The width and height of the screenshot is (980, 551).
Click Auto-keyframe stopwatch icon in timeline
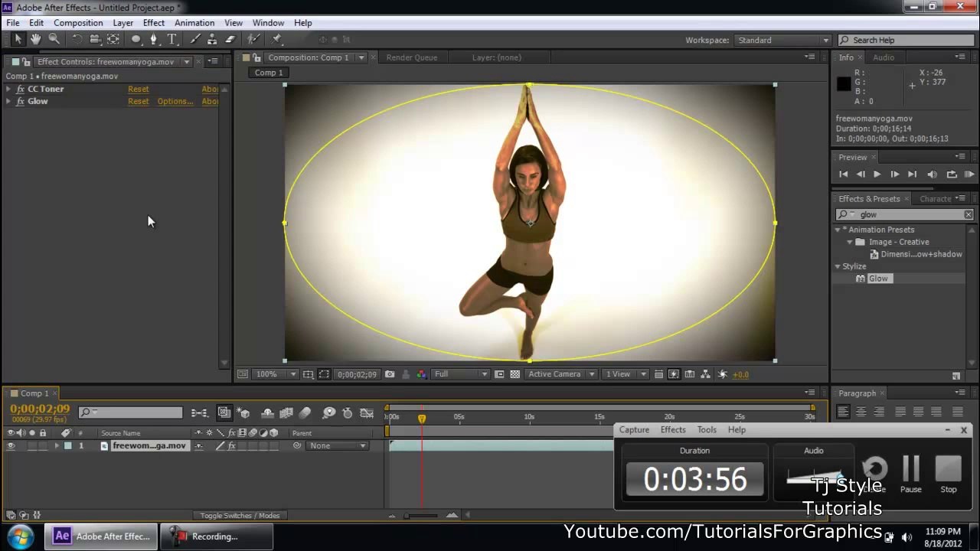[347, 413]
